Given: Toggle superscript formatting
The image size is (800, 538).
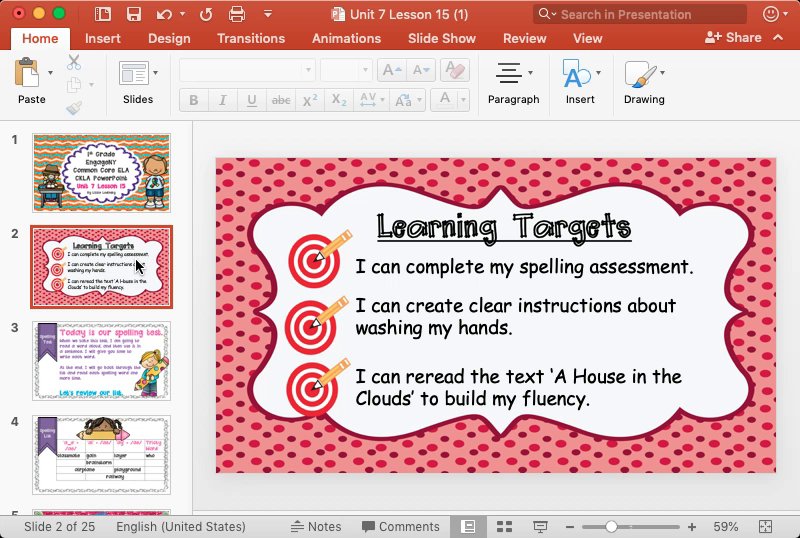Looking at the screenshot, I should (310, 100).
